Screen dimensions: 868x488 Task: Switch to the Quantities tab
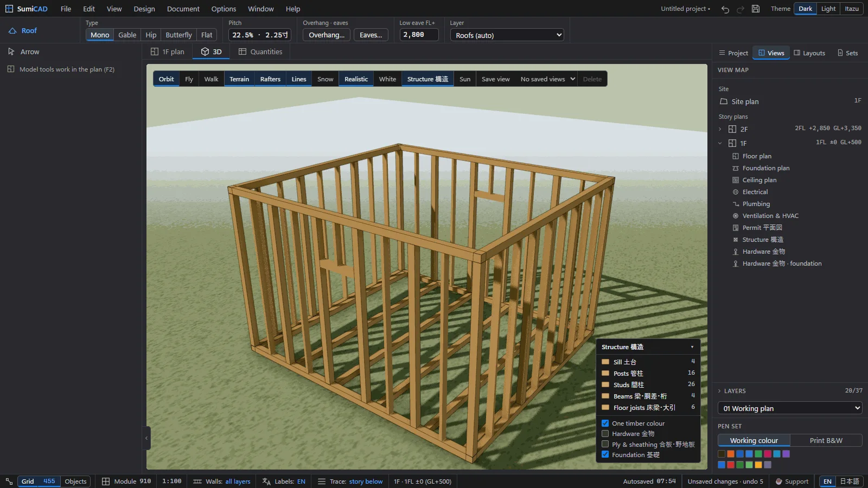tap(260, 52)
